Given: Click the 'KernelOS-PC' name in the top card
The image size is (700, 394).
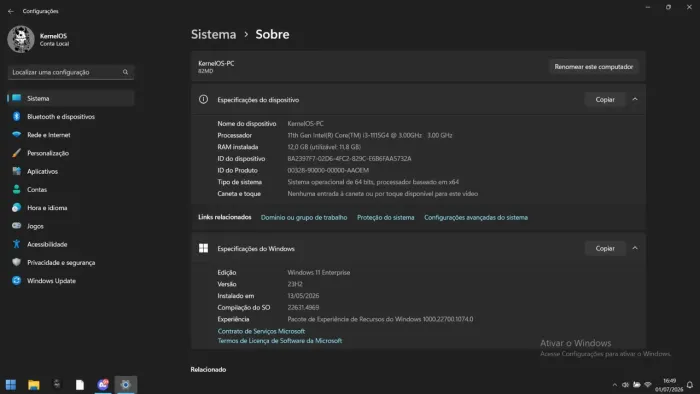Looking at the screenshot, I should (x=216, y=63).
